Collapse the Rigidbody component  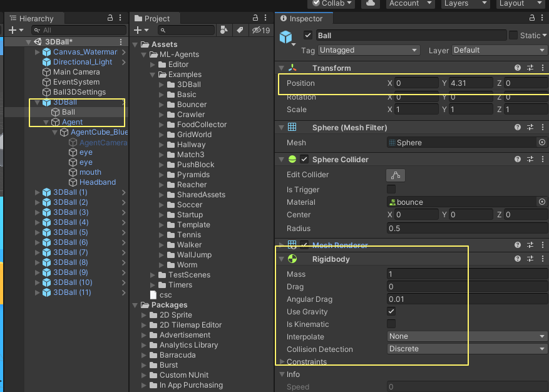coord(281,259)
